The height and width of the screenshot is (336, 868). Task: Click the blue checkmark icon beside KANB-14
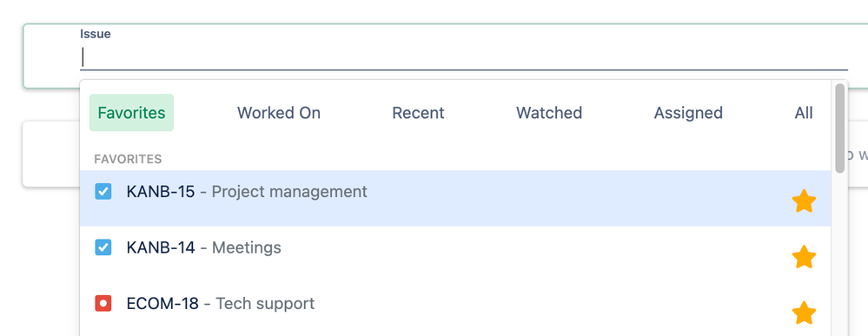103,247
